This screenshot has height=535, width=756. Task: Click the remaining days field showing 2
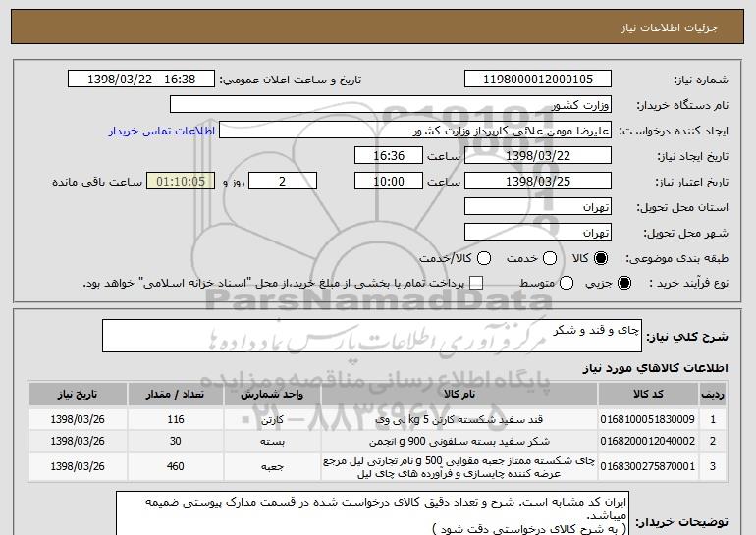283,182
